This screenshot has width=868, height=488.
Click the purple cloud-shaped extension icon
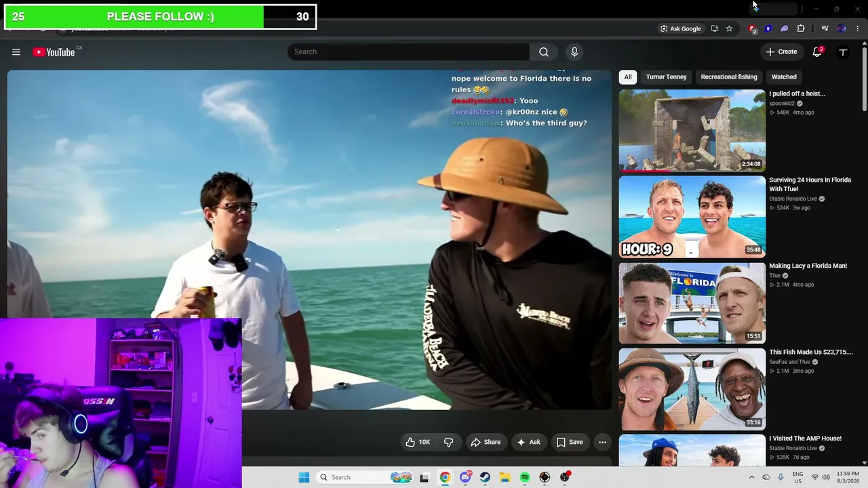pos(785,28)
